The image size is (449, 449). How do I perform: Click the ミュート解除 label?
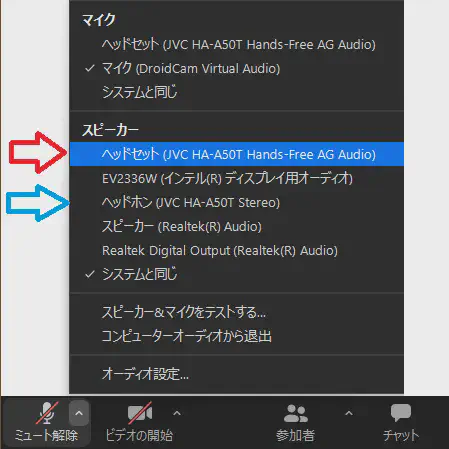tap(46, 435)
